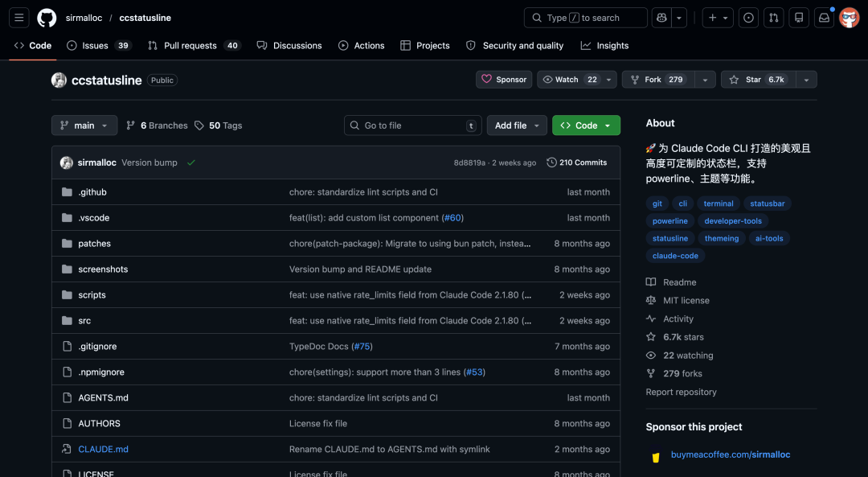Open the Star button's dropdown caret
Screen dimensions: 868x477
(x=806, y=79)
